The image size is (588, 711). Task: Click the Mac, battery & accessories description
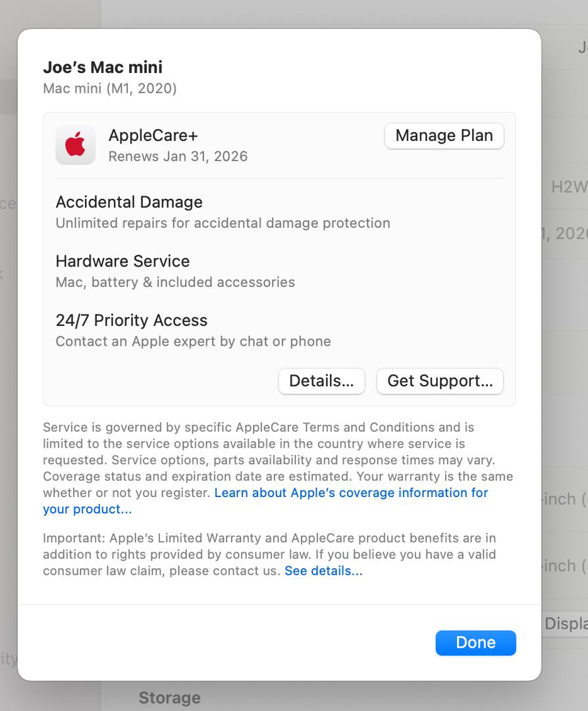coord(175,282)
